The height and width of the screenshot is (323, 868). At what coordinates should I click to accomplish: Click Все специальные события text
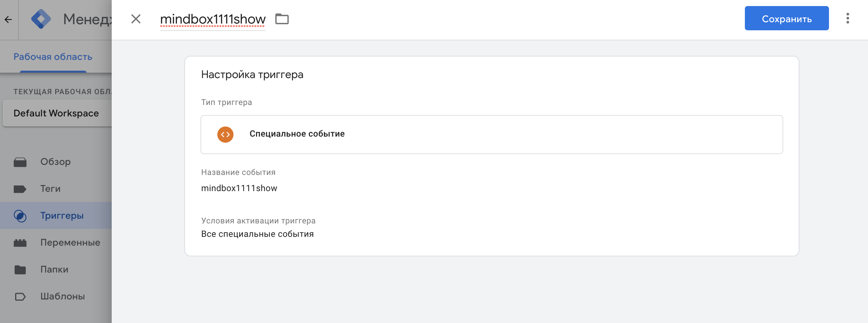point(257,234)
